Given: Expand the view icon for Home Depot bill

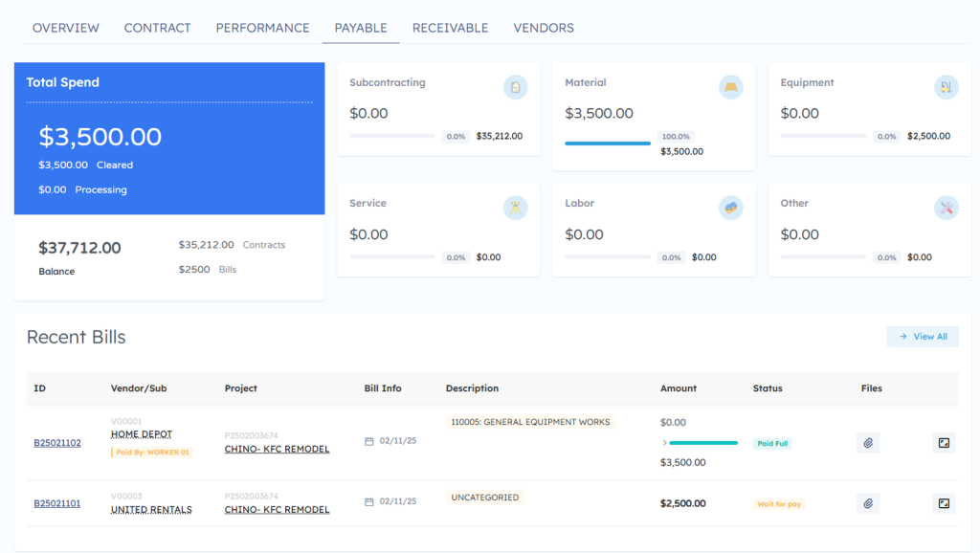Looking at the screenshot, I should (x=944, y=443).
